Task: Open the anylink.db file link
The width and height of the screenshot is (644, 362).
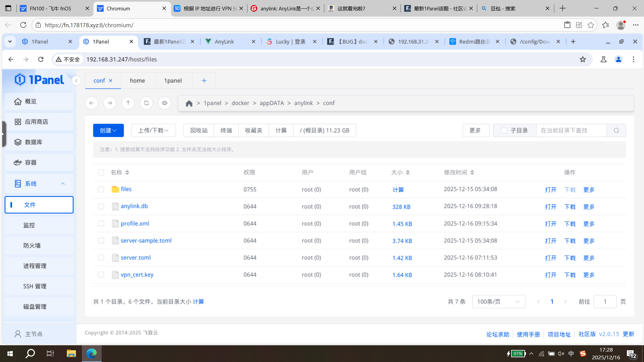Action: coord(134,206)
